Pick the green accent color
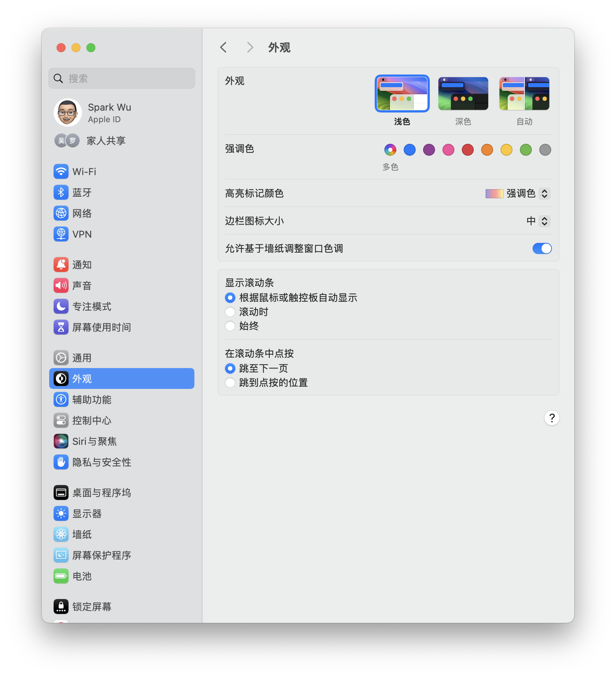Image resolution: width=616 pixels, height=678 pixels. click(525, 150)
